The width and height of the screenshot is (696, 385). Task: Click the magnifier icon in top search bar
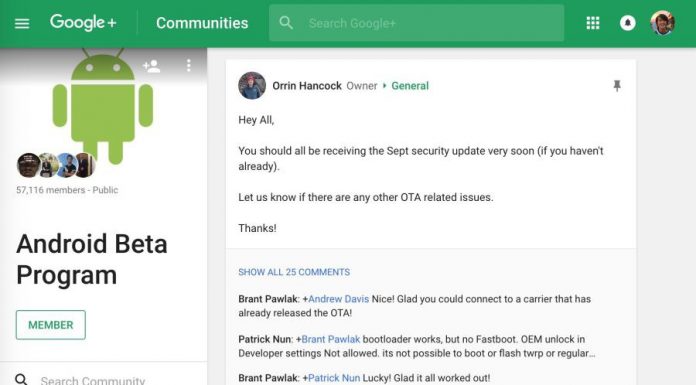(286, 23)
